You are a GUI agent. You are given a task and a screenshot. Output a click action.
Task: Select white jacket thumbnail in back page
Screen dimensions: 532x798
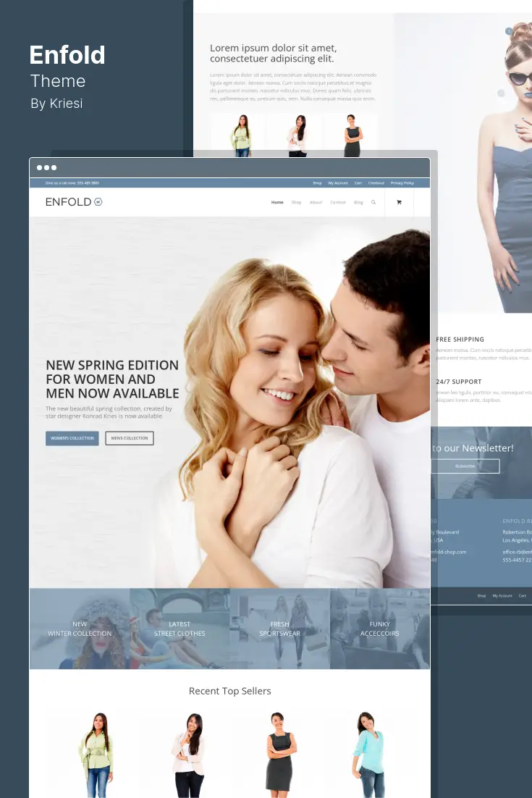click(x=297, y=135)
